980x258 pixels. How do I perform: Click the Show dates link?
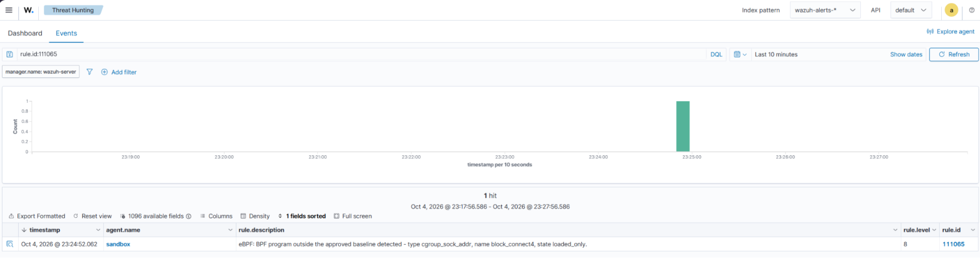(906, 54)
